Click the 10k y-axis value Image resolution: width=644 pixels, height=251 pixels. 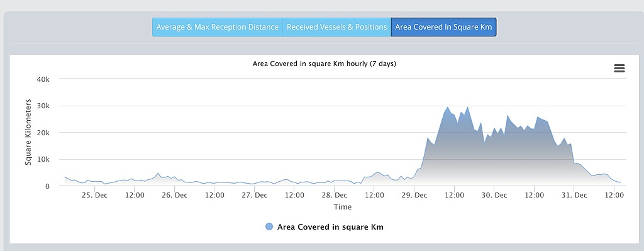click(43, 159)
